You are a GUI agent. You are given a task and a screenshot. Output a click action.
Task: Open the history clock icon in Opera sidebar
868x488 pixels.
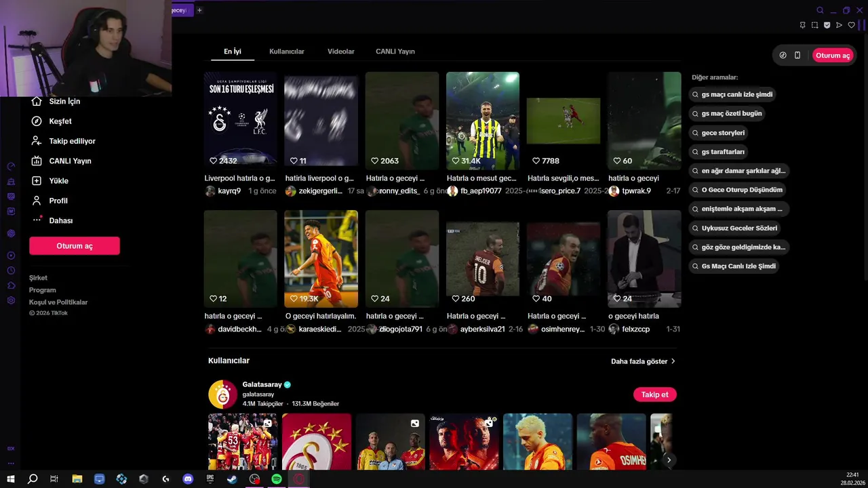(x=11, y=270)
